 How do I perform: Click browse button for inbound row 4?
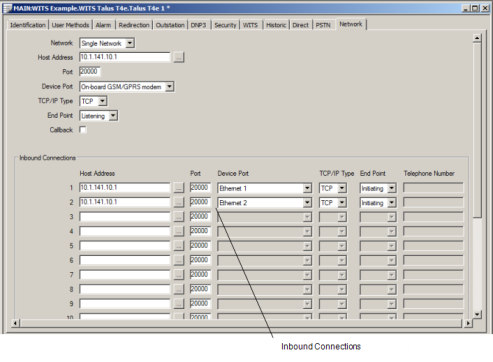(x=179, y=231)
